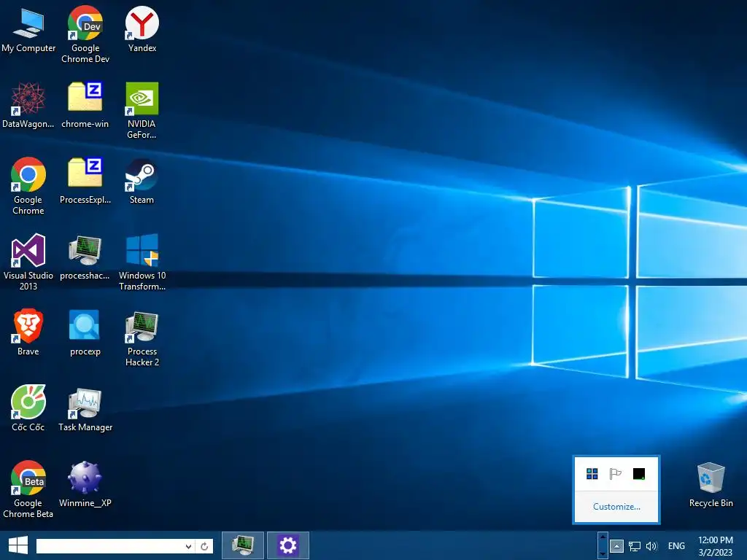Select the Google Chrome desktop shortcut
Screen dimensions: 747x560
[28, 186]
